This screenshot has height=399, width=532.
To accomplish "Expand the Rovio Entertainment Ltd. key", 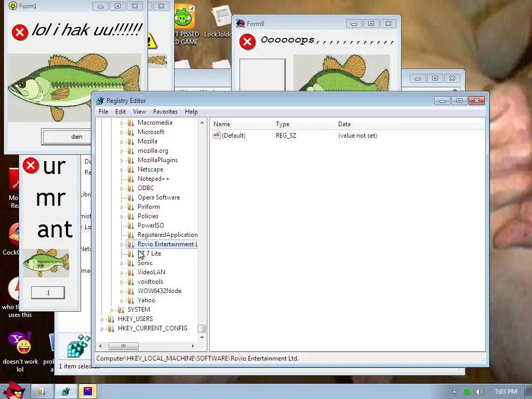I will (122, 245).
